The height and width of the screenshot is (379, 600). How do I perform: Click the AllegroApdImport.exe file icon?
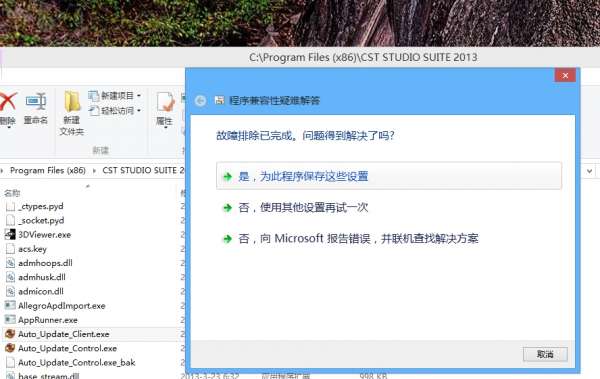[10, 305]
